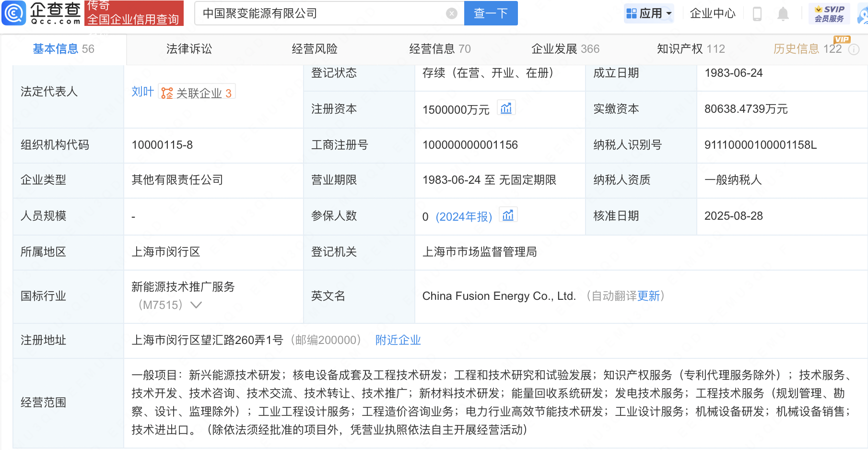Viewport: 868px width, 450px height.
Task: Select the 上海市闵行区 region value
Action: coord(166,252)
